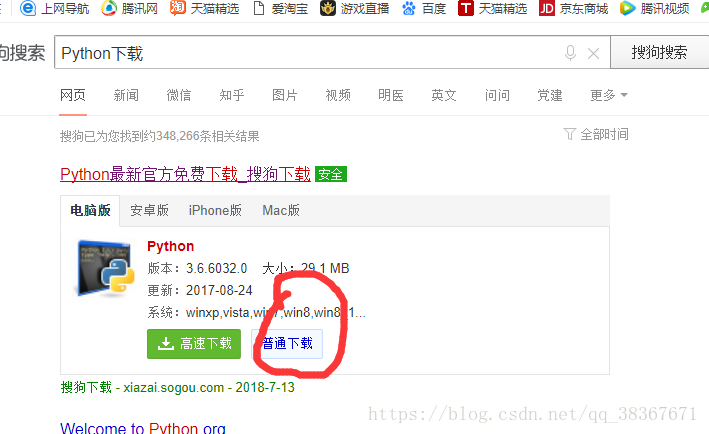
Task: Select the Mac版 tab
Action: point(281,210)
